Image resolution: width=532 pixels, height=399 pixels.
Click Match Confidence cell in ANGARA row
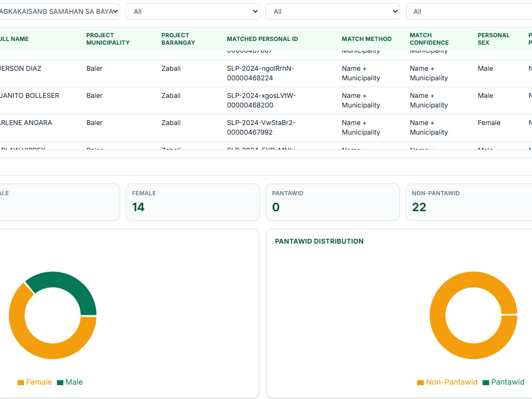429,128
